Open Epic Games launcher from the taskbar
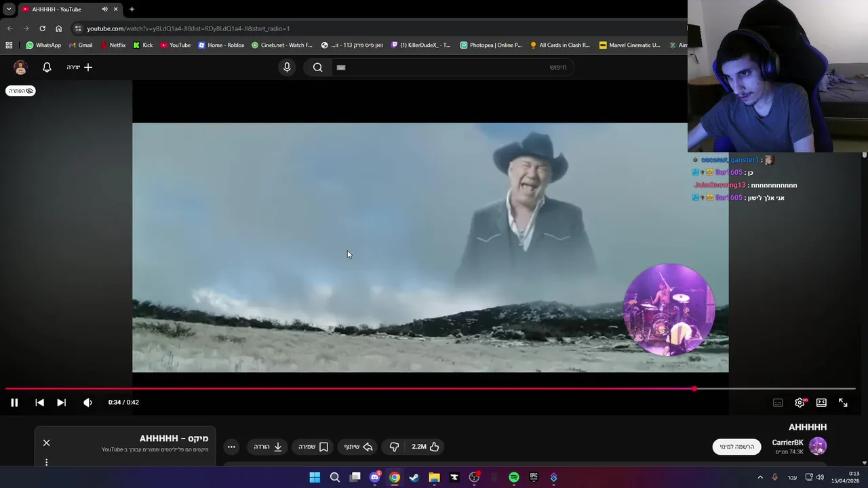 point(534,477)
